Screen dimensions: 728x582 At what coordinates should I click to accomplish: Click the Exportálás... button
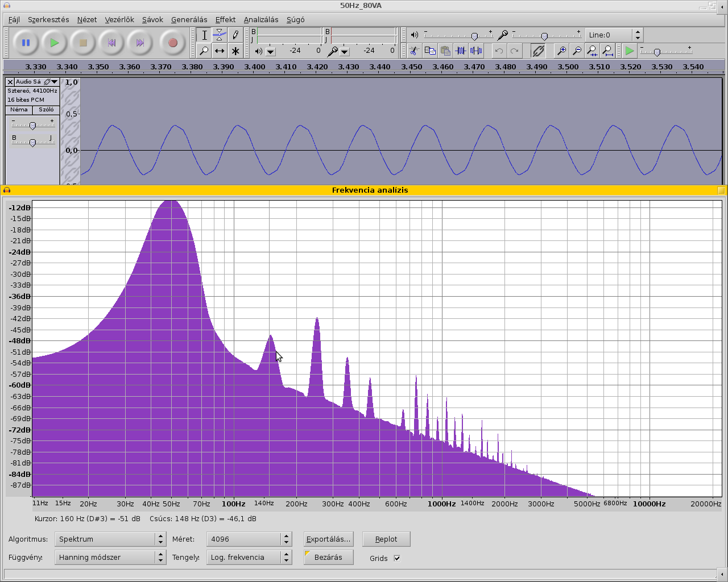[328, 539]
